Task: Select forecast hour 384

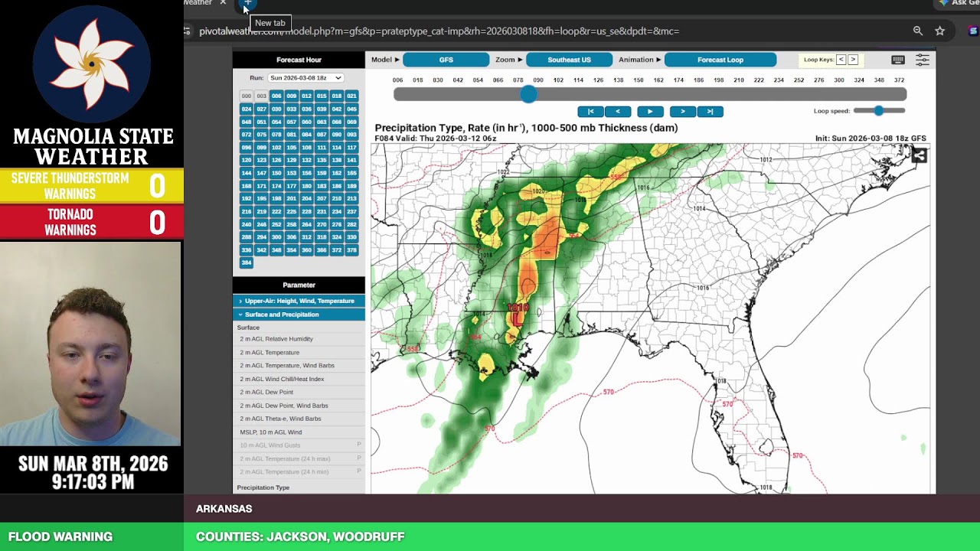Action: click(247, 262)
